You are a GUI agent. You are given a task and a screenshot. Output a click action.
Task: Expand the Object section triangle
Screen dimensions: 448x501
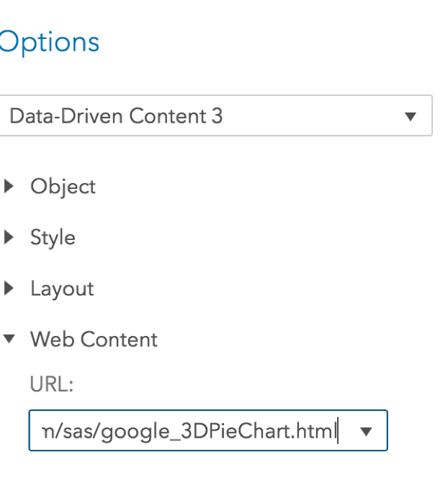click(x=9, y=187)
